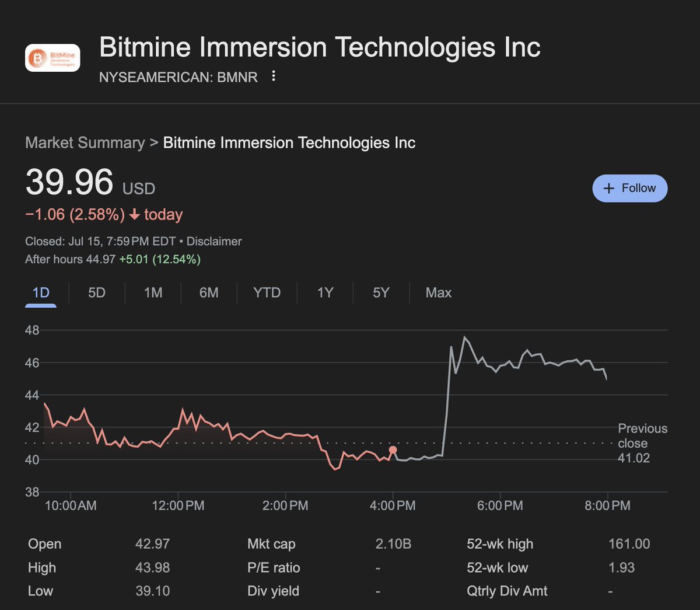Click the pink price marker dot on chart
The height and width of the screenshot is (610, 700).
click(393, 450)
